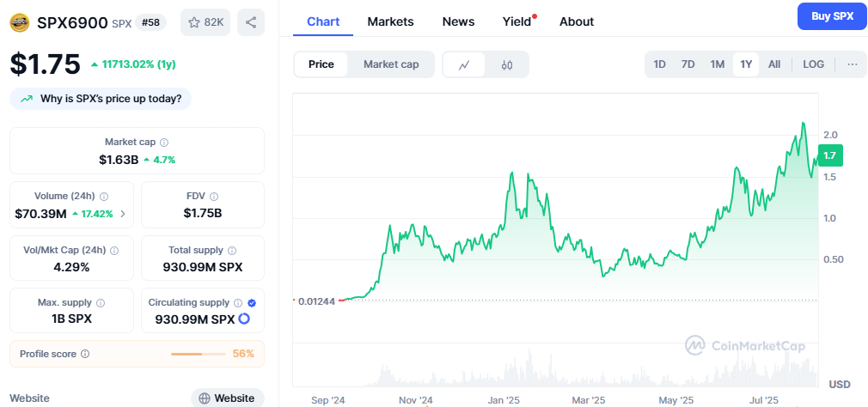Add SPX to watchlist via the star button
This screenshot has width=868, height=407.
(x=205, y=22)
